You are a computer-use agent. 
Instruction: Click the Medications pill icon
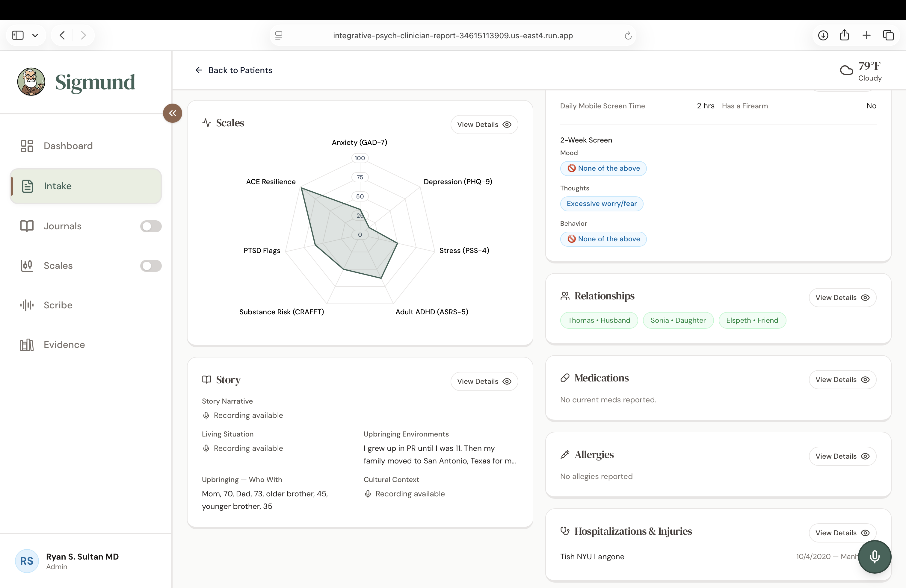tap(565, 378)
